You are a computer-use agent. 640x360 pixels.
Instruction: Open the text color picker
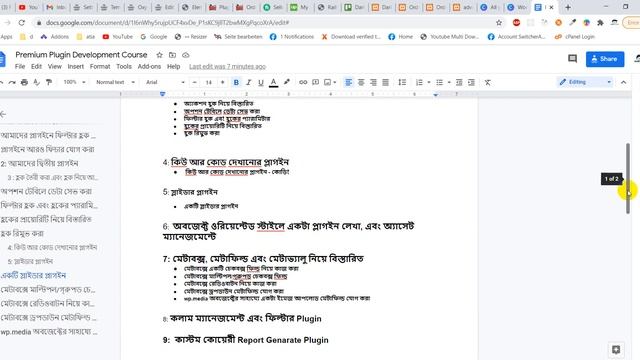273,82
